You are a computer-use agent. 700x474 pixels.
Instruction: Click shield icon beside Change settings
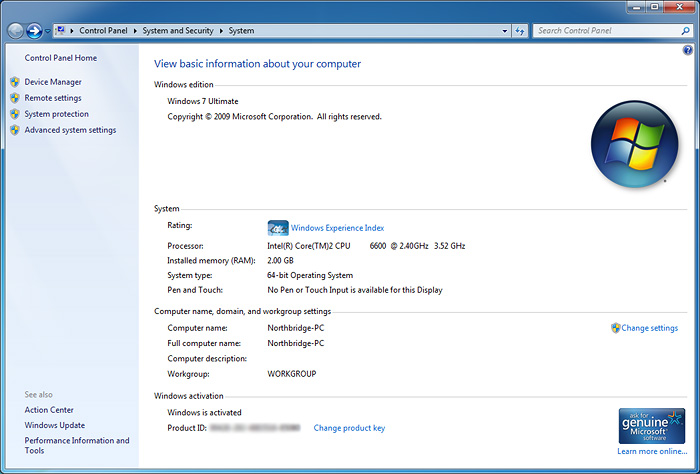[616, 328]
